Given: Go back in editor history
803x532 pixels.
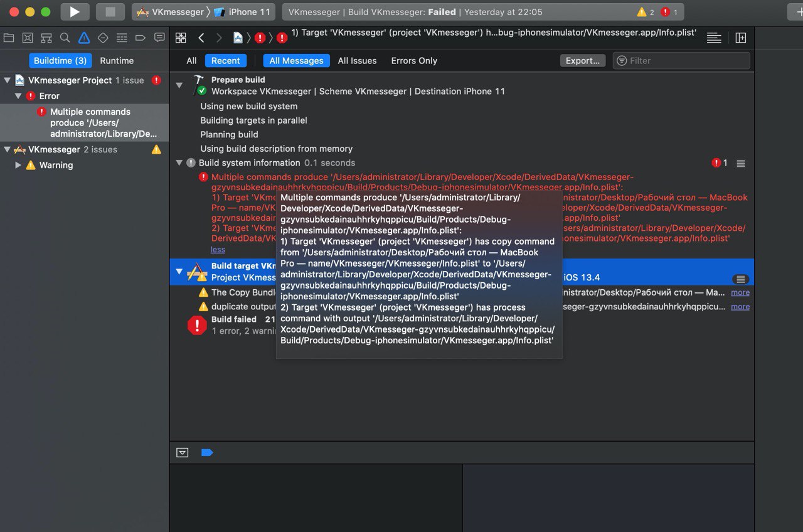Looking at the screenshot, I should coord(201,38).
